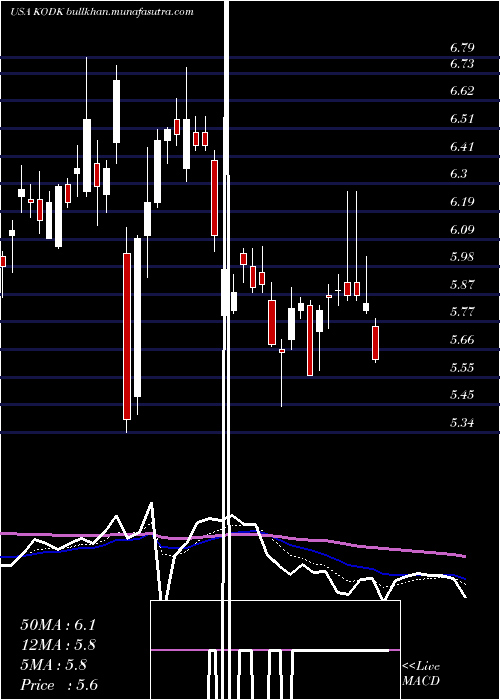Image resolution: width=500 pixels, height=700 pixels.
Task: Click the 5.55 price axis label
Action: (462, 367)
